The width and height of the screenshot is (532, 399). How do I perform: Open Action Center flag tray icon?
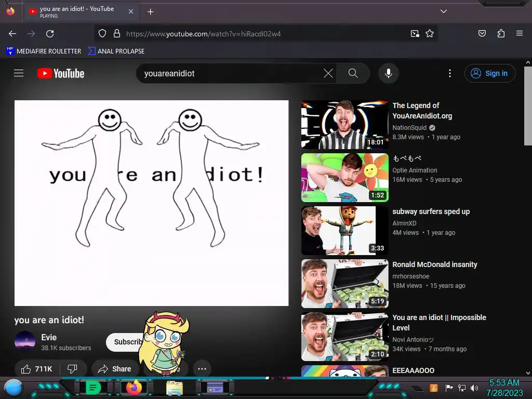pyautogui.click(x=449, y=388)
